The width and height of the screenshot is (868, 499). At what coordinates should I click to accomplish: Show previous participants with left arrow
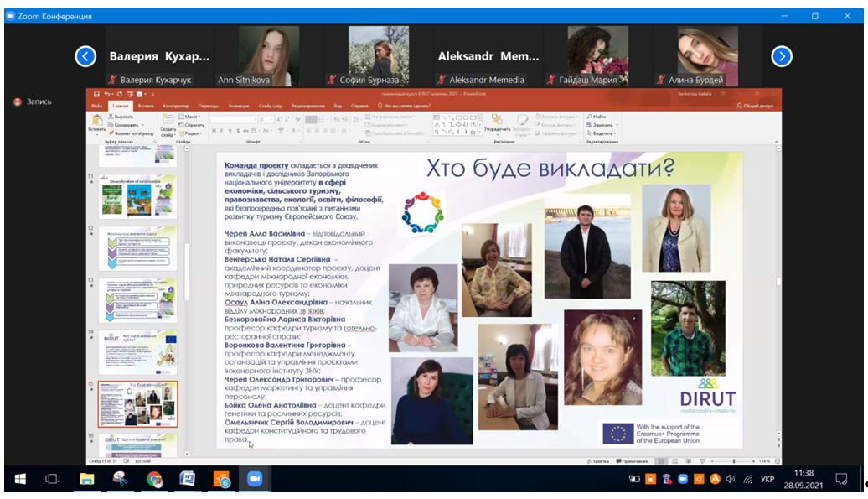[x=85, y=56]
